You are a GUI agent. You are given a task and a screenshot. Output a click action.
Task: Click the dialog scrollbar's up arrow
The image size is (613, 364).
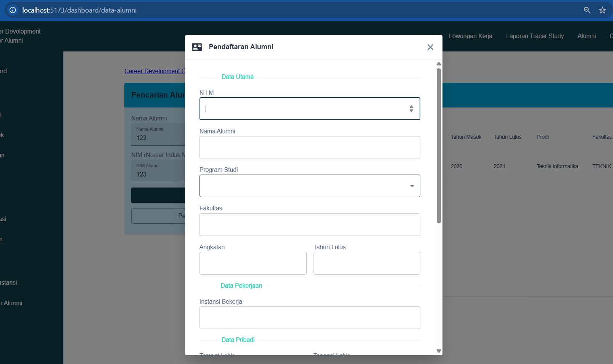439,64
